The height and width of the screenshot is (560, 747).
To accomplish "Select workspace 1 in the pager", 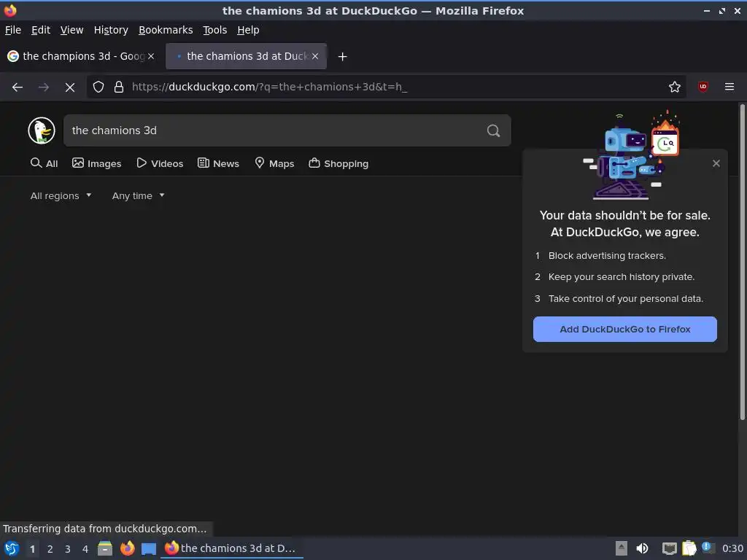I will 32,549.
